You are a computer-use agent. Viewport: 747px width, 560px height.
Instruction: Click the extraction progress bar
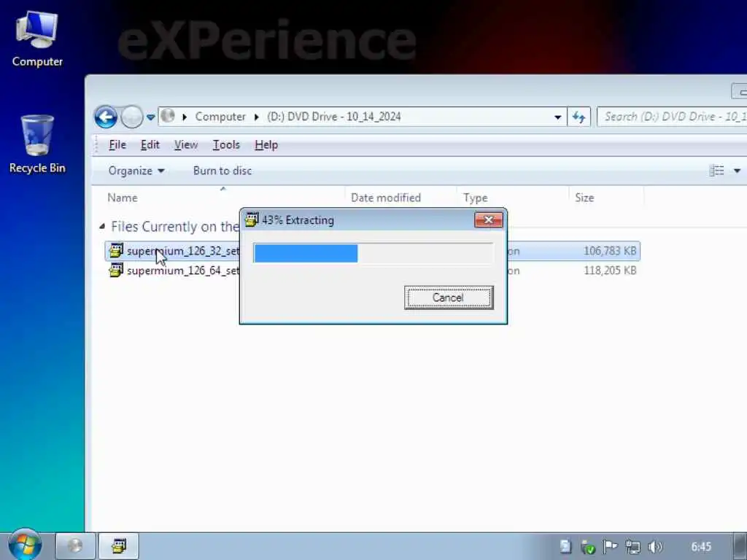[373, 253]
